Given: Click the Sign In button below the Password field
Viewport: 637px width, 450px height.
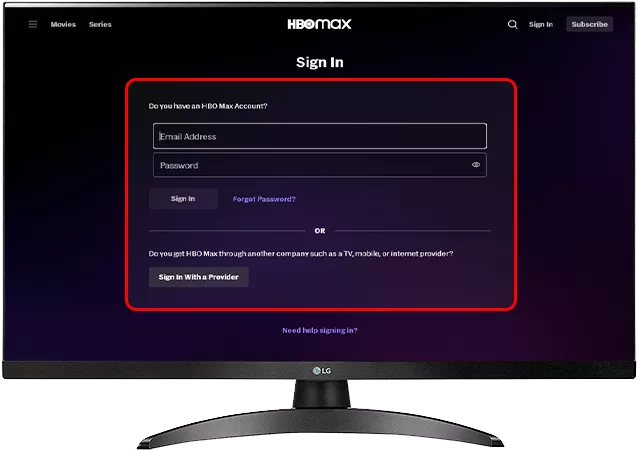Looking at the screenshot, I should click(x=183, y=199).
